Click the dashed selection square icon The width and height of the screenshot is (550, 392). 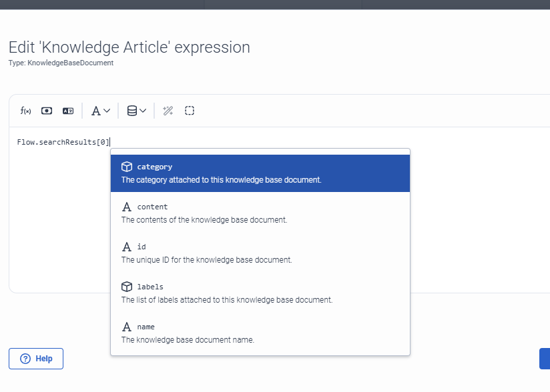190,111
